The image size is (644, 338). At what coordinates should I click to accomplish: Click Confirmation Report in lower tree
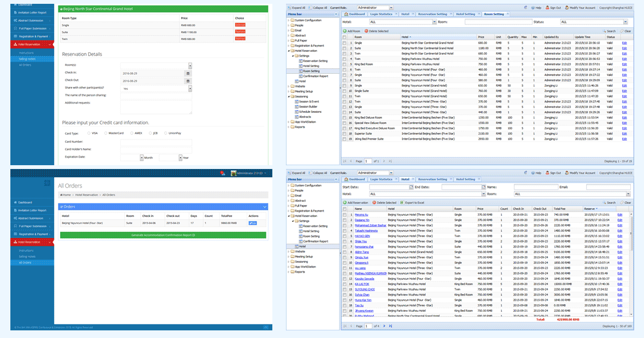[x=315, y=242]
